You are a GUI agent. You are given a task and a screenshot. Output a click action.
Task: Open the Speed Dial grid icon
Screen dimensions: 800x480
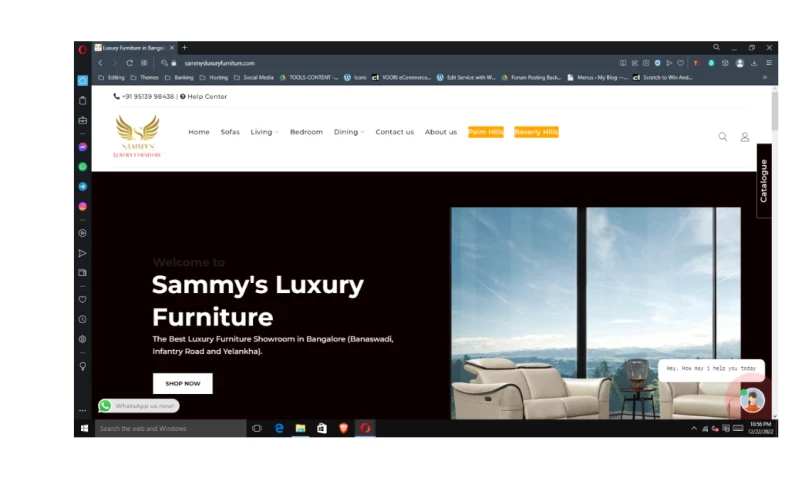click(144, 63)
